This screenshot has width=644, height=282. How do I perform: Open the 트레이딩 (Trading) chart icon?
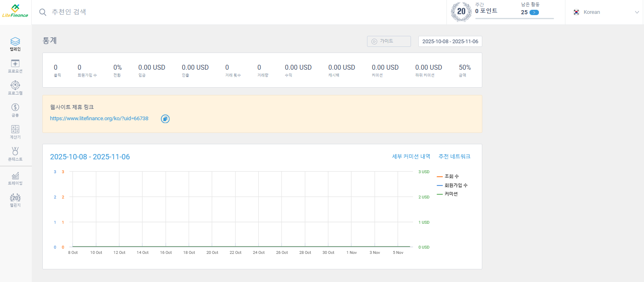[x=15, y=178]
